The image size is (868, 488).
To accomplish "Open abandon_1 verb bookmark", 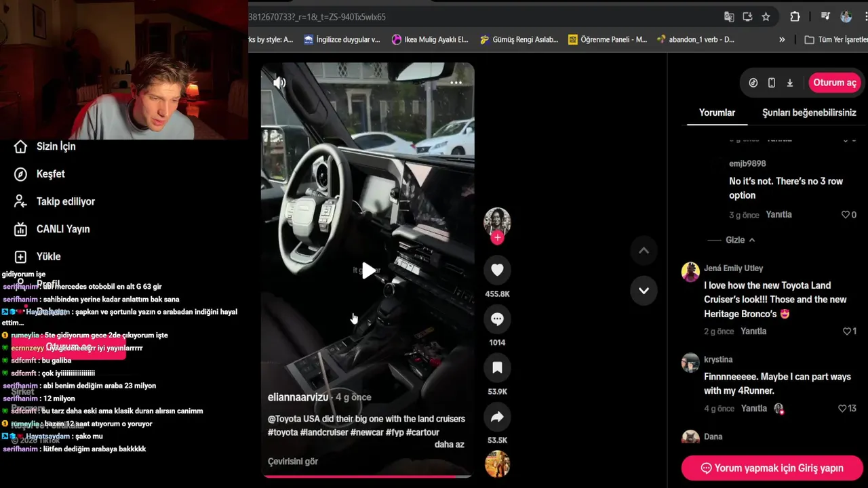I will click(x=695, y=40).
